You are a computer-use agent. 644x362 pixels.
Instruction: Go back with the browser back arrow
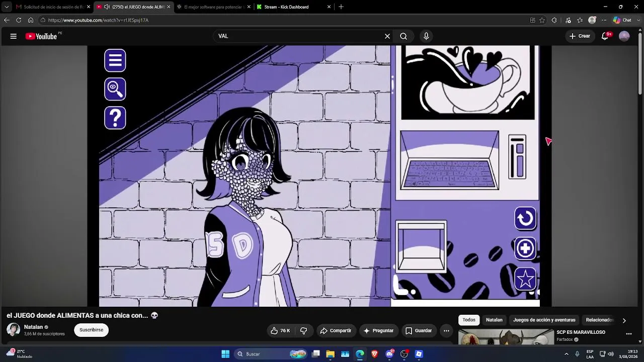7,20
